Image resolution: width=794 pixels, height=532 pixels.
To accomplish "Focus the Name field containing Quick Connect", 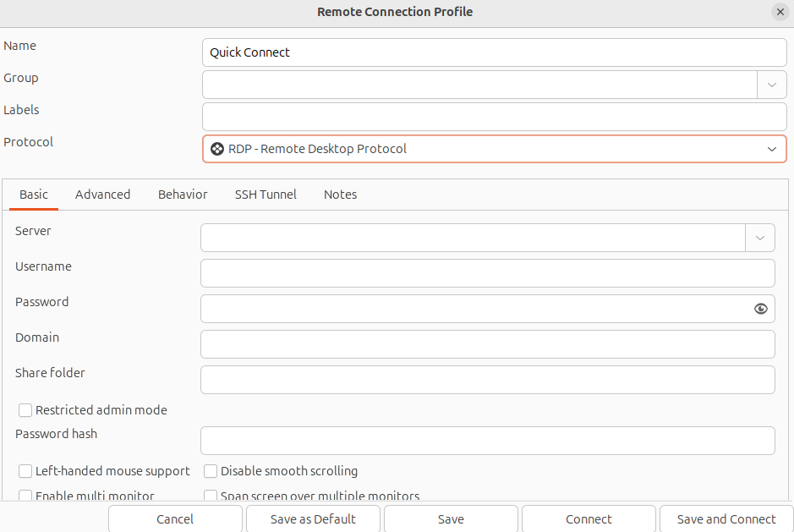I will pos(494,52).
